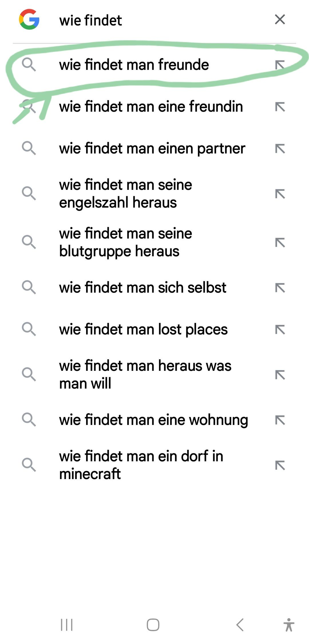309x644 pixels.
Task: Tap magnifier icon next to 'blutgruppe heraus'
Action: pos(29,242)
